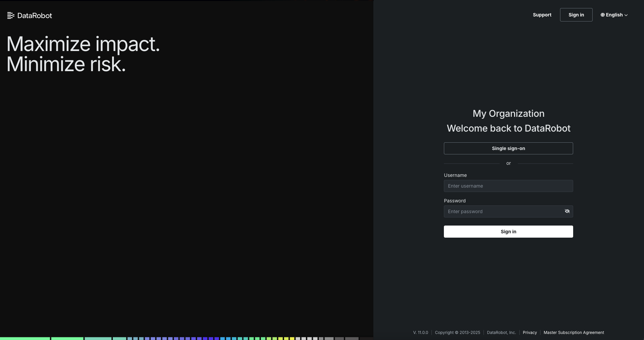Focus the Enter username field

click(x=508, y=186)
